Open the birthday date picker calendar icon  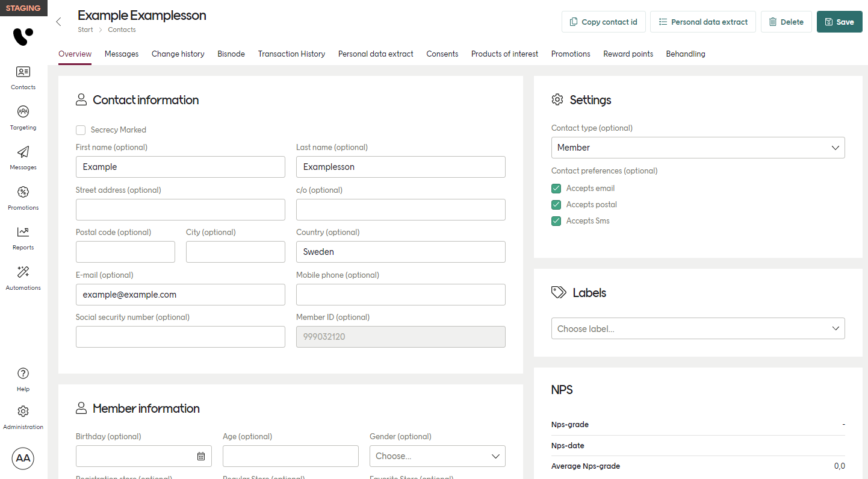[x=202, y=456]
